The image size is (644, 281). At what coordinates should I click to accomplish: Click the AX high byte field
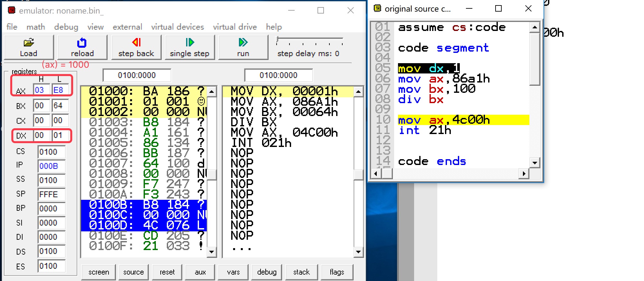coord(42,90)
